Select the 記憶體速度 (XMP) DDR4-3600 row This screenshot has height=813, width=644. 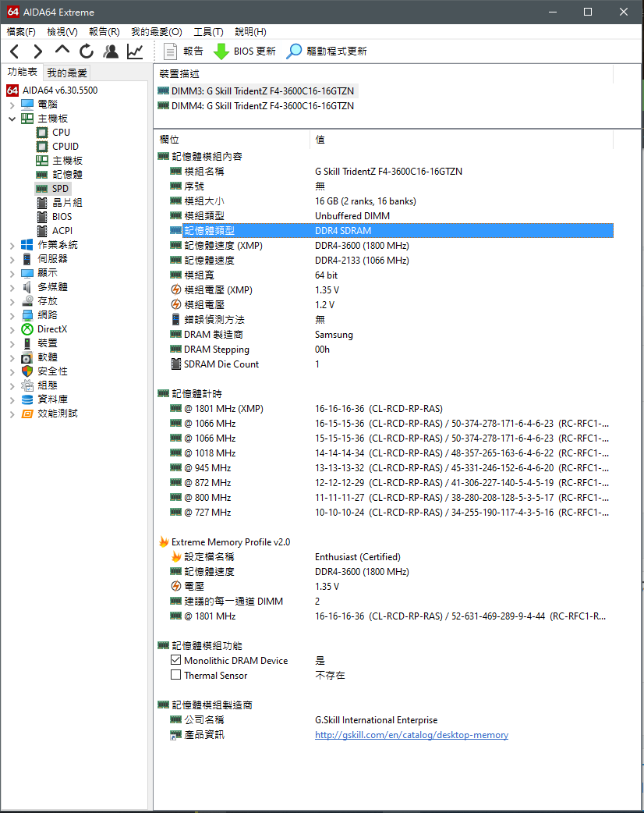(391, 245)
